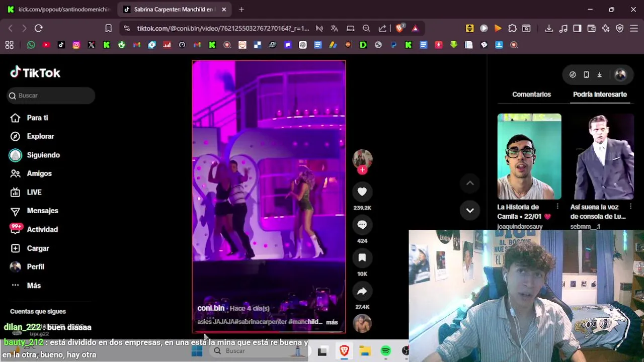
Task: Click the phone app icon in top pill
Action: click(x=586, y=74)
